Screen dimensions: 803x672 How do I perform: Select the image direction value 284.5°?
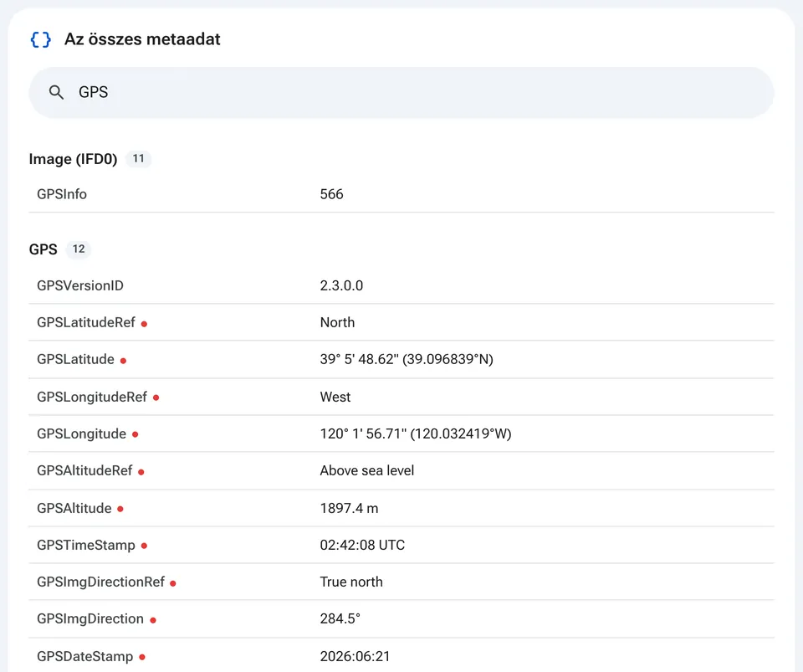pos(340,619)
